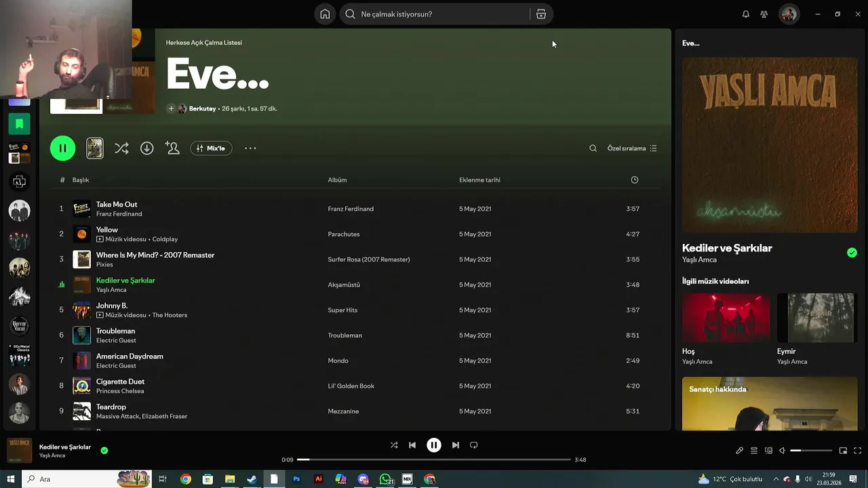Toggle saved checkmark in bottom player bar

[x=104, y=450]
